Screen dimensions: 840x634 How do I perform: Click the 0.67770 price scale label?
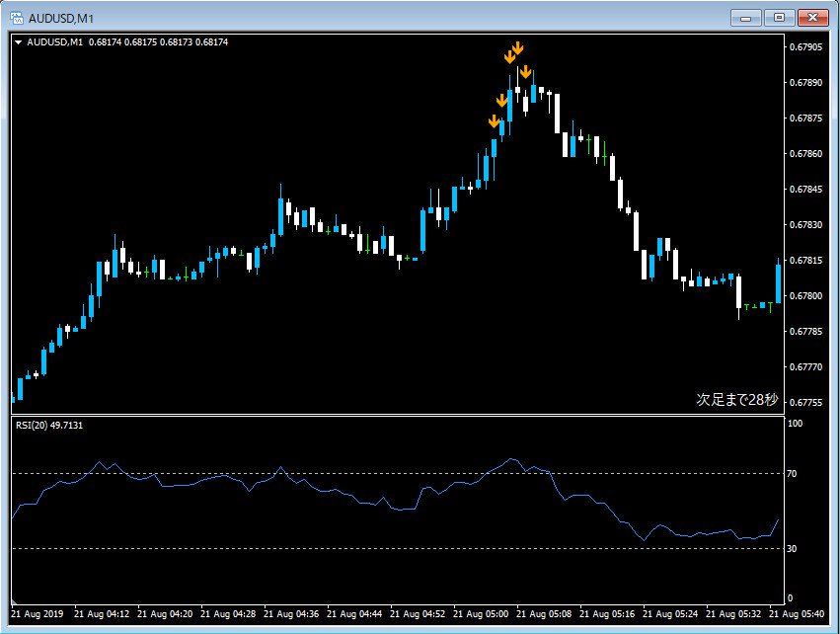coord(805,367)
